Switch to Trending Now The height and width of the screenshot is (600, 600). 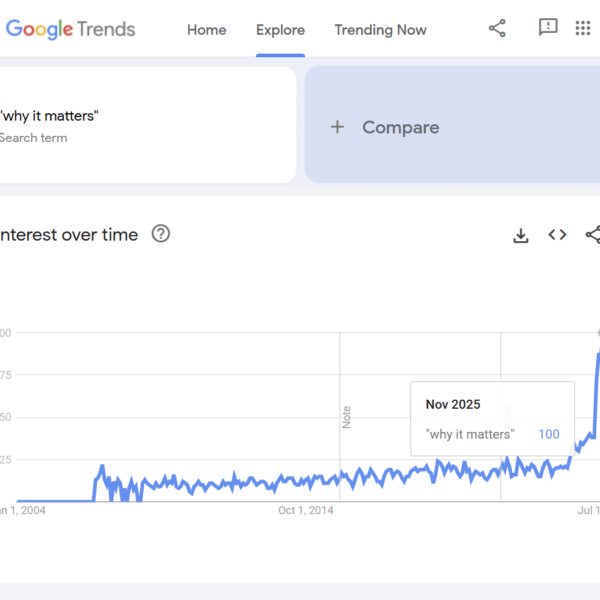(x=380, y=29)
